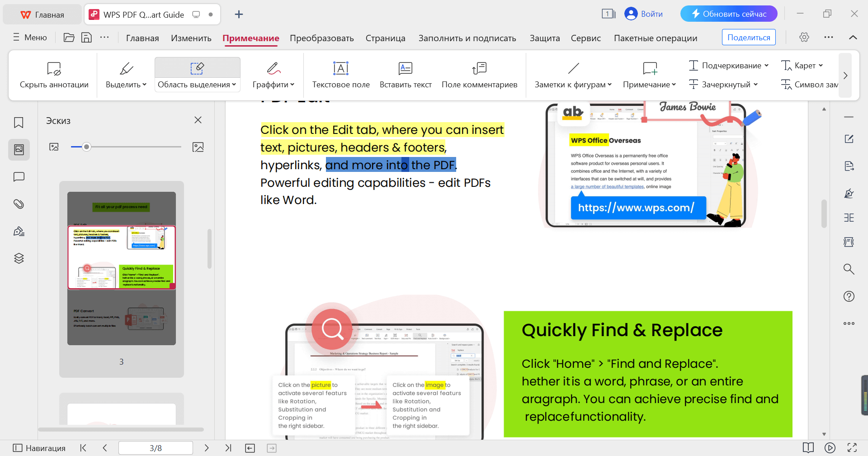Adjust the thumbnail size slider
868x456 pixels.
[87, 147]
